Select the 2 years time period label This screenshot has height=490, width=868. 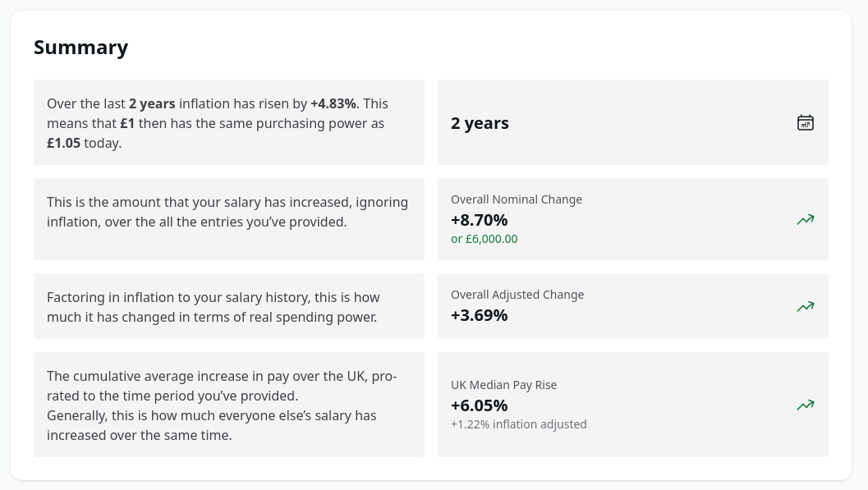point(480,122)
